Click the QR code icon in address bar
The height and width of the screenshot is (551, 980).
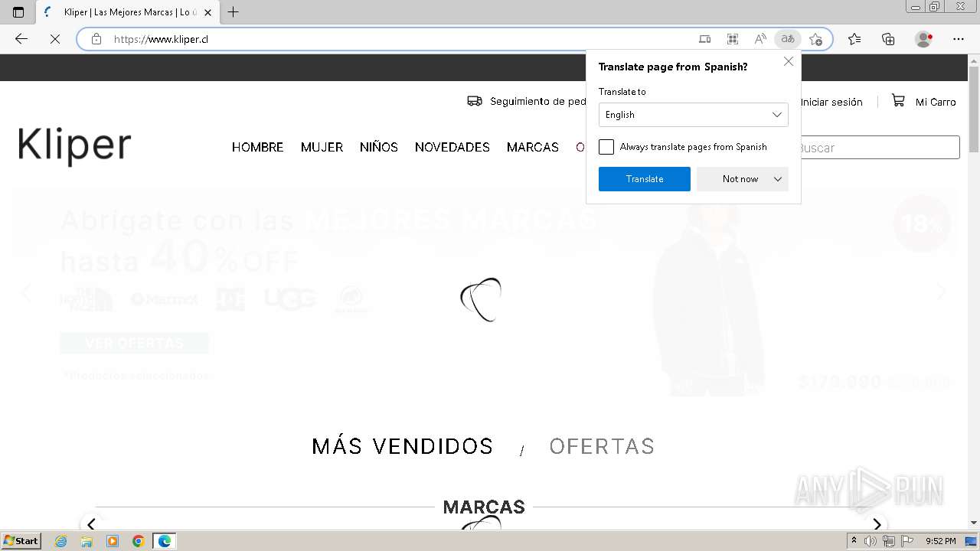pos(733,39)
